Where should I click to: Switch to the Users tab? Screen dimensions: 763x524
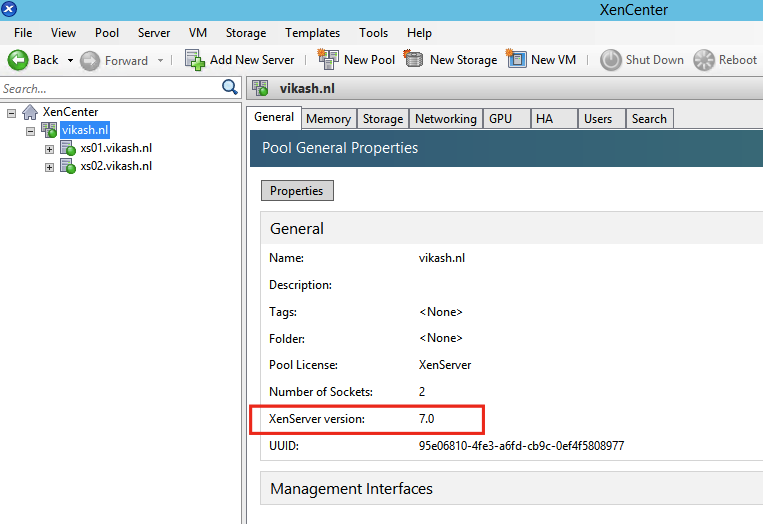(x=601, y=119)
